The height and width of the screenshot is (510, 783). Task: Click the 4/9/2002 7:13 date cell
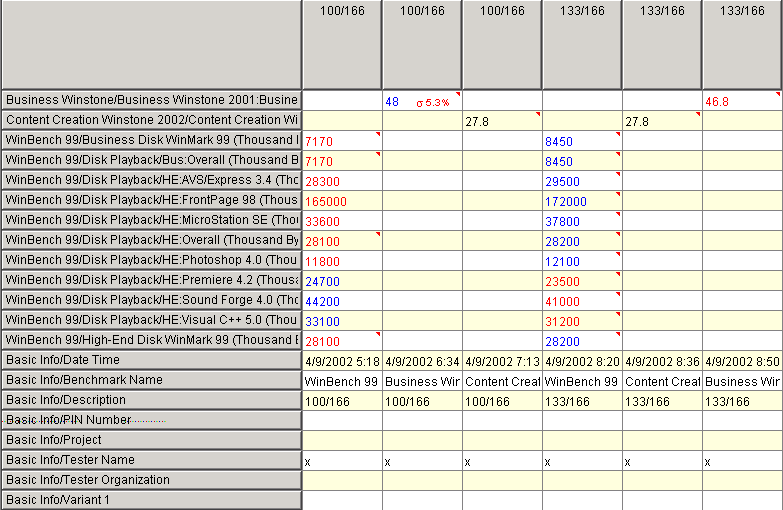point(502,361)
